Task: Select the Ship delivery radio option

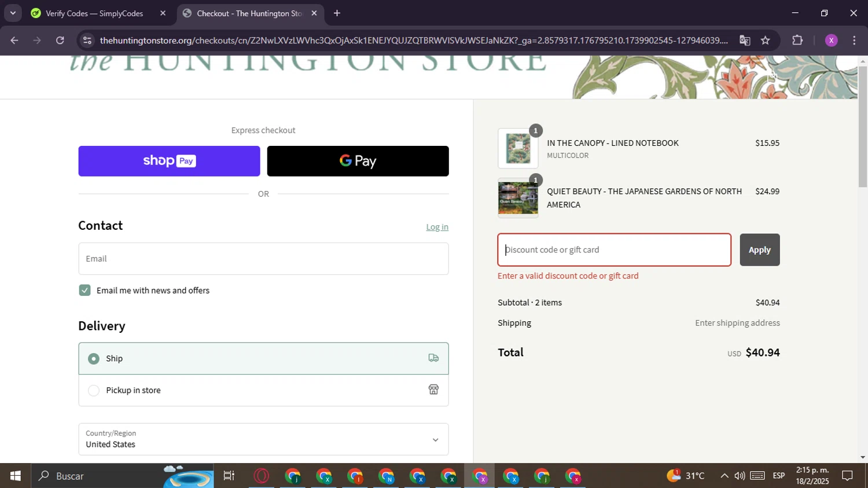Action: pos(94,359)
